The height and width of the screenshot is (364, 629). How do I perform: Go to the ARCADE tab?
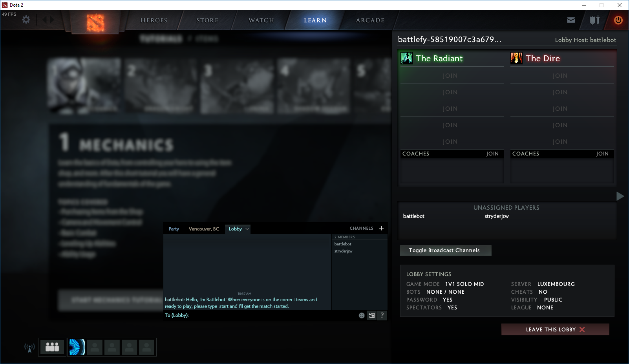(370, 20)
